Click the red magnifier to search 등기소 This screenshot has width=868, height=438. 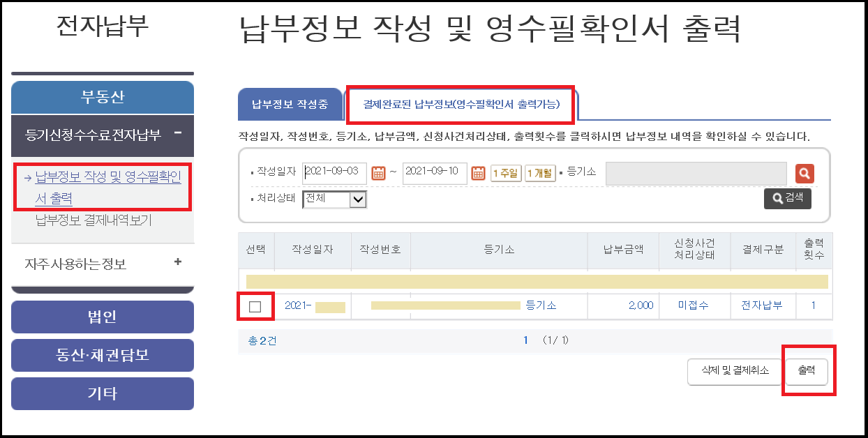click(x=805, y=174)
